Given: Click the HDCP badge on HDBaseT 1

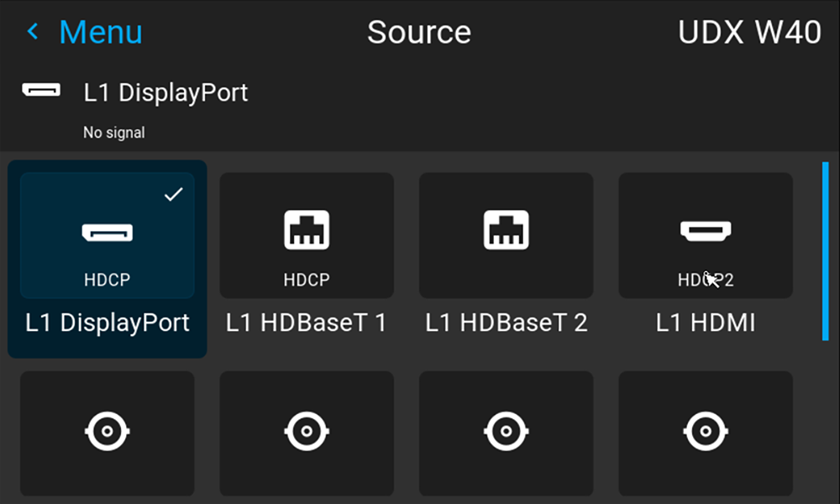Looking at the screenshot, I should tap(307, 280).
